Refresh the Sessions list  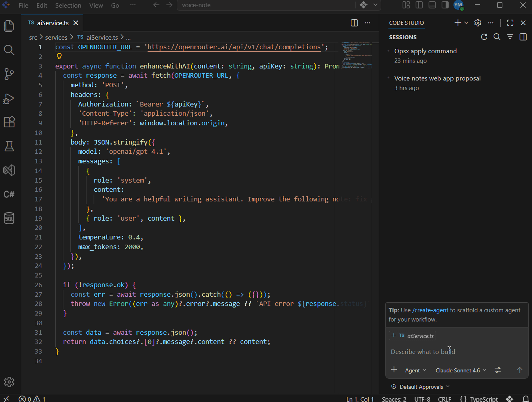484,37
